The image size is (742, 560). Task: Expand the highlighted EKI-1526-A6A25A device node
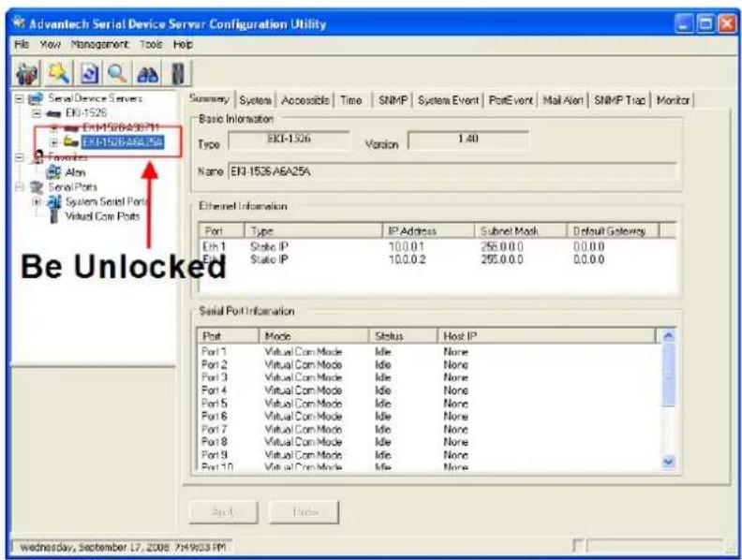coord(54,142)
